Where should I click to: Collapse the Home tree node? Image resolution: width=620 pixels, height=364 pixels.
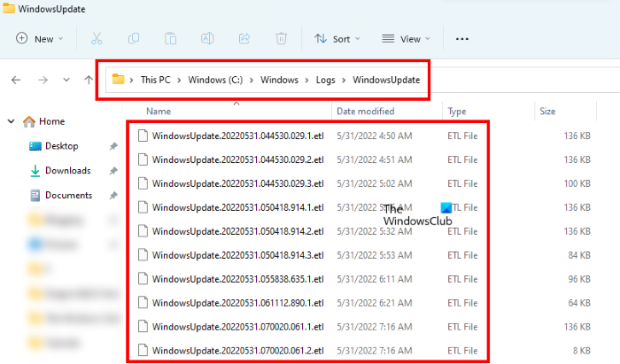coord(11,121)
